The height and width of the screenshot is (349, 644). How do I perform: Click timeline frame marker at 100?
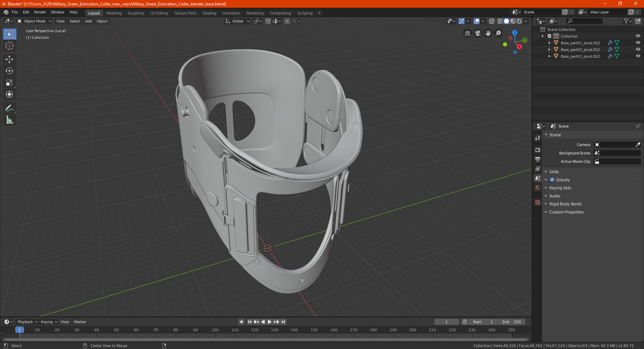215,330
